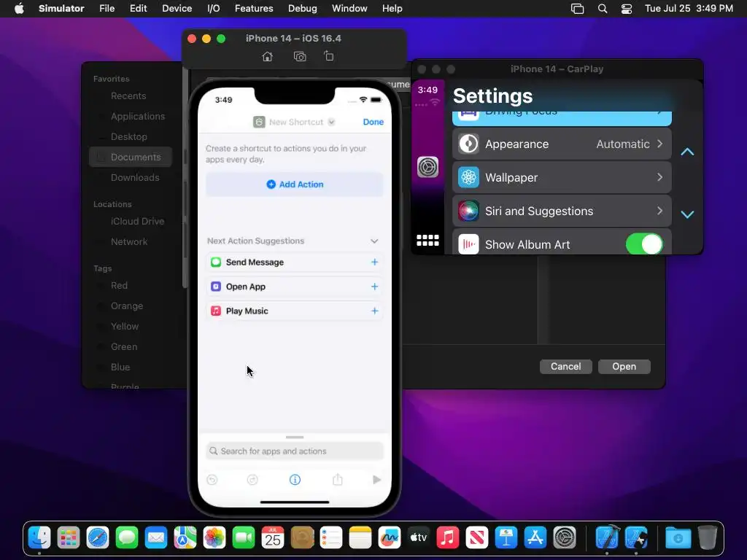
Task: Toggle Show Album Art switch in CarPlay
Action: pos(644,244)
